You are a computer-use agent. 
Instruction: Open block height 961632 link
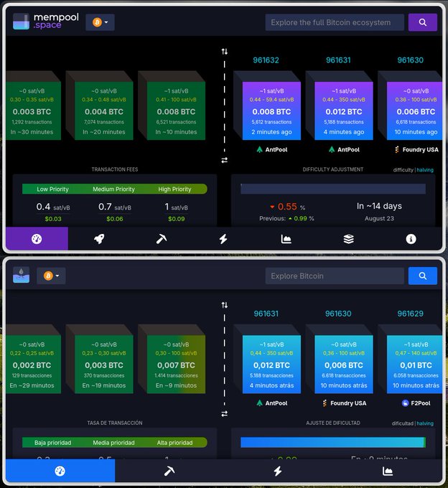point(266,60)
